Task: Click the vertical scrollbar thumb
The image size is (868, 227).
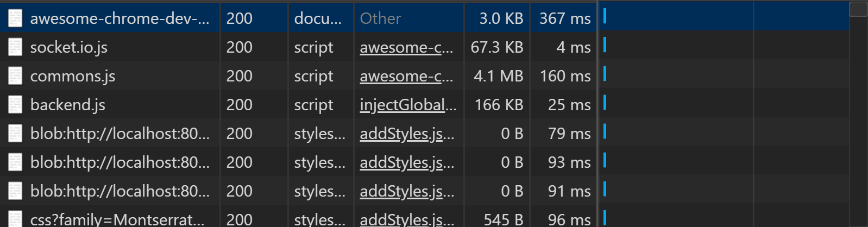Action: [x=858, y=9]
